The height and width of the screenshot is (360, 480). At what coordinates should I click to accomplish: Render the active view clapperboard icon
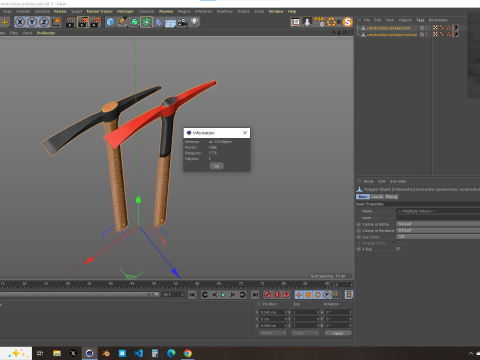(x=71, y=22)
